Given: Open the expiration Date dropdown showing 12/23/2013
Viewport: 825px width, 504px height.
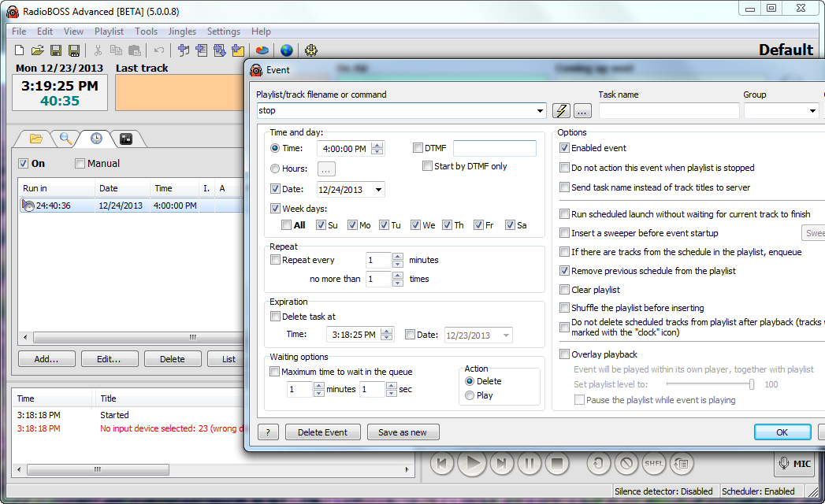Looking at the screenshot, I should click(x=506, y=335).
